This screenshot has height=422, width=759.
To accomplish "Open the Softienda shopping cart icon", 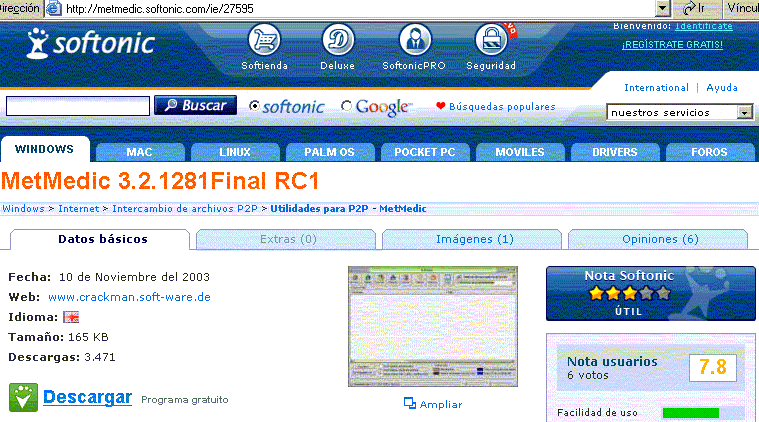I will (x=264, y=40).
